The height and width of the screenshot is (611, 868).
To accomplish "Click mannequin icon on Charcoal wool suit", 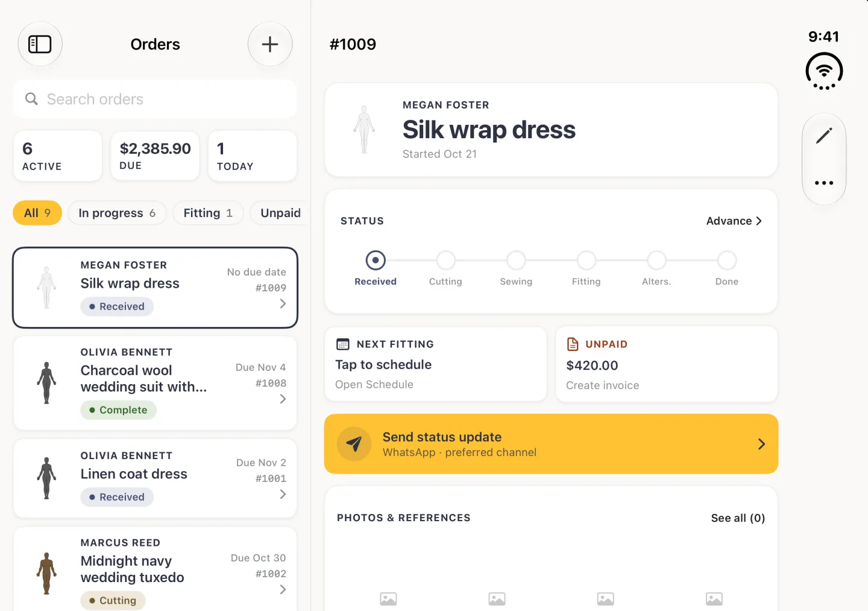I will [x=46, y=383].
